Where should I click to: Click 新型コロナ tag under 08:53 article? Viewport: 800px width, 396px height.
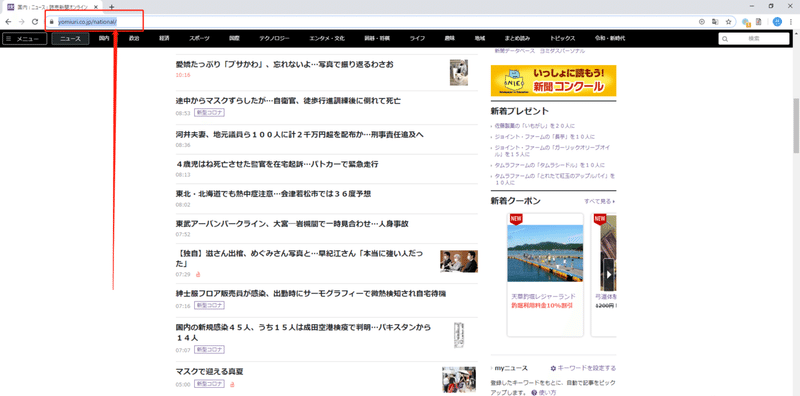tap(210, 113)
